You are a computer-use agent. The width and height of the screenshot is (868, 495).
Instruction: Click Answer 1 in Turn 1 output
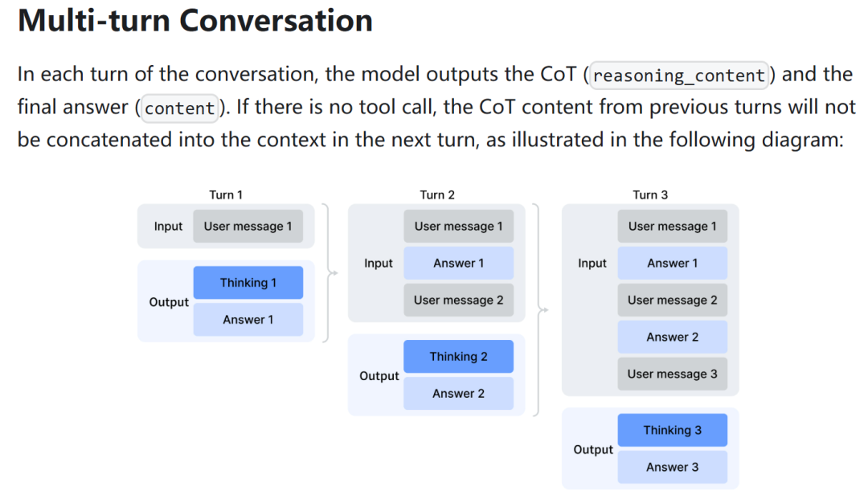248,320
